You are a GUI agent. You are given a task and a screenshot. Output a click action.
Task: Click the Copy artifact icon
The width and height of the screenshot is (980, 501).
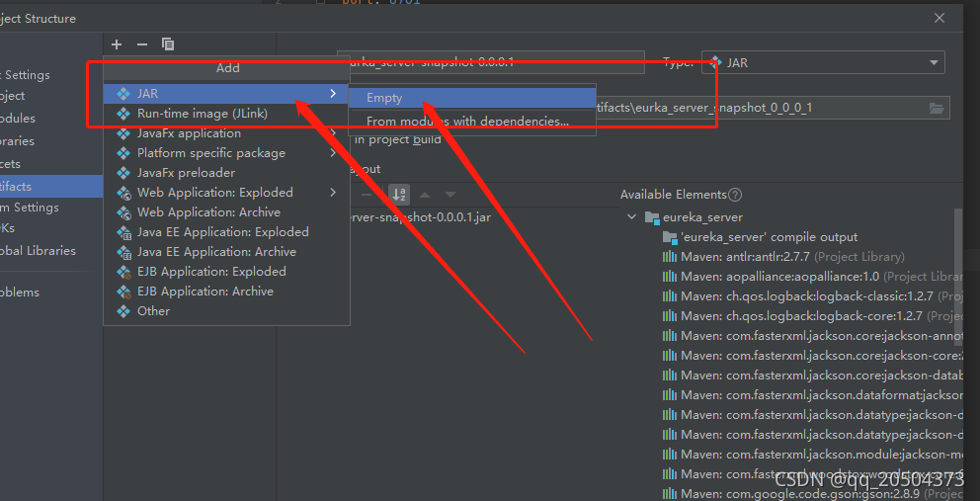tap(168, 44)
